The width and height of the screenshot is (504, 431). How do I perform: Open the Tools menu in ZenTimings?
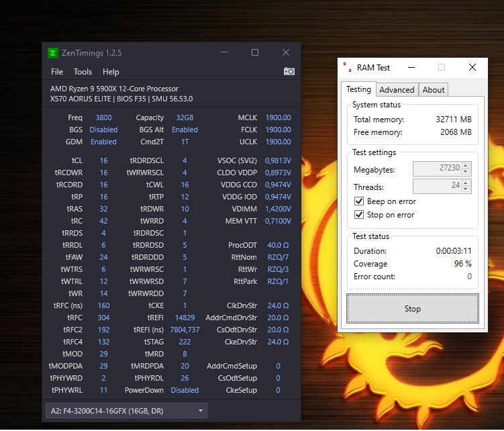(x=83, y=72)
